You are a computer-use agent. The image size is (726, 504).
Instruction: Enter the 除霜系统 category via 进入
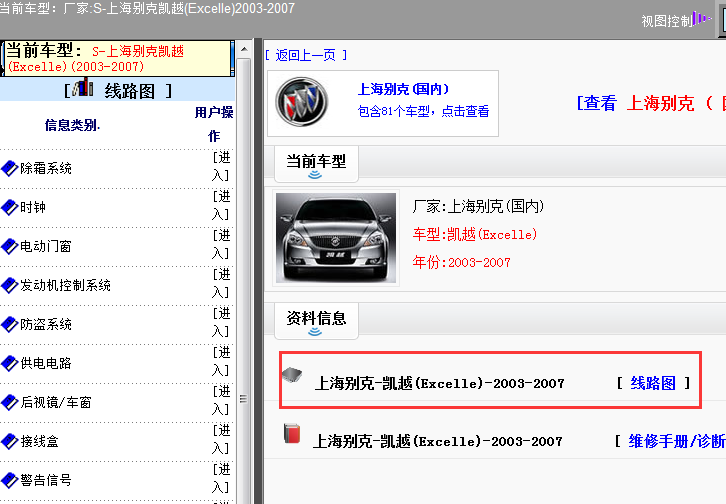click(x=221, y=166)
